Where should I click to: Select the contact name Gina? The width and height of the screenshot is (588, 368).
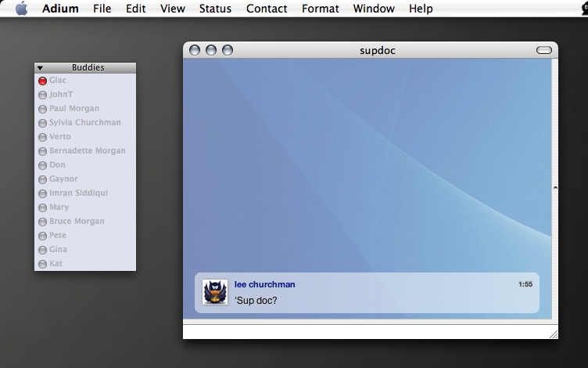pos(58,249)
